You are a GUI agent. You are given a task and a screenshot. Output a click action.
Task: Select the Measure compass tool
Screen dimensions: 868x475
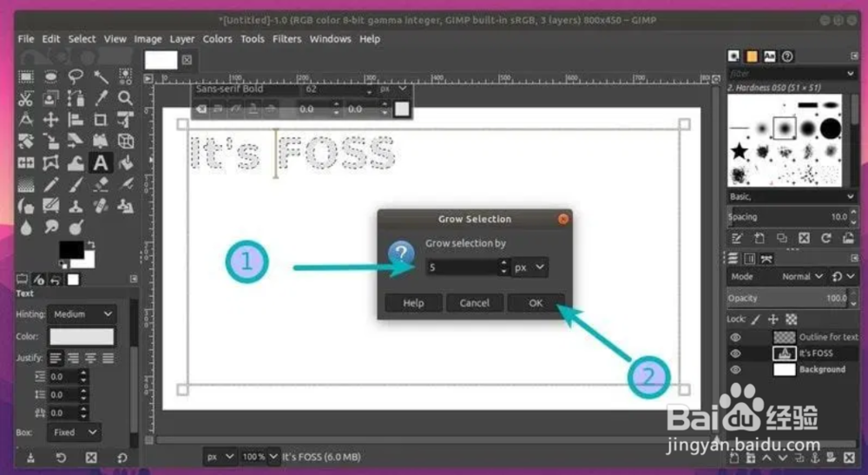click(x=26, y=120)
